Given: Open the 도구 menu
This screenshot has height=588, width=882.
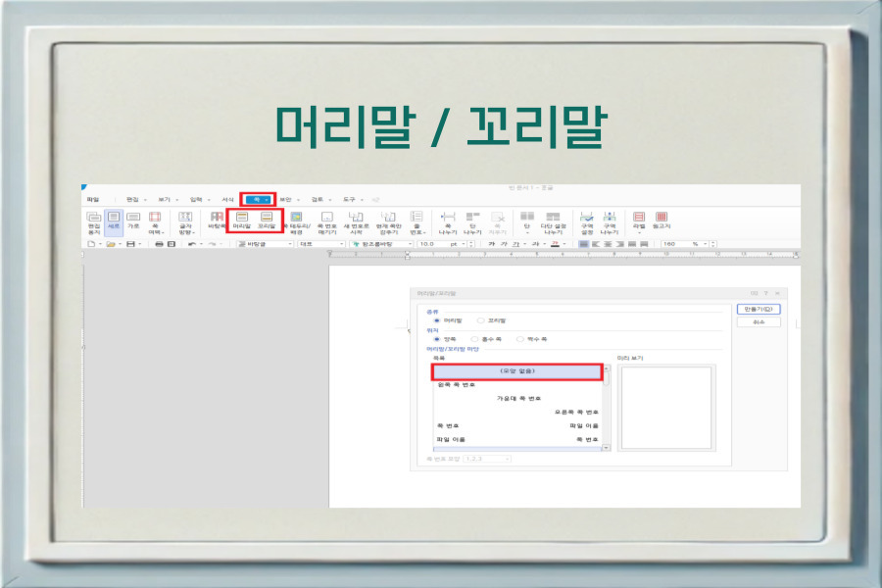Looking at the screenshot, I should click(349, 199).
